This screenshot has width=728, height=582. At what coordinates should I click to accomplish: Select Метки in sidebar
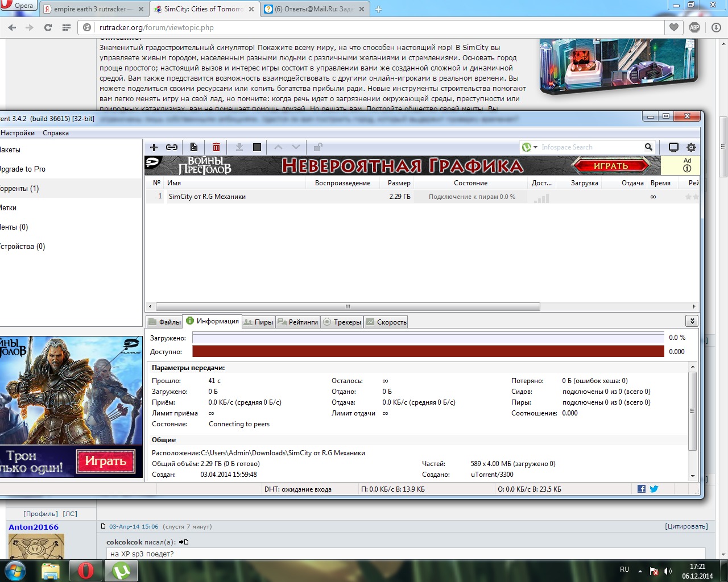[x=71, y=207]
